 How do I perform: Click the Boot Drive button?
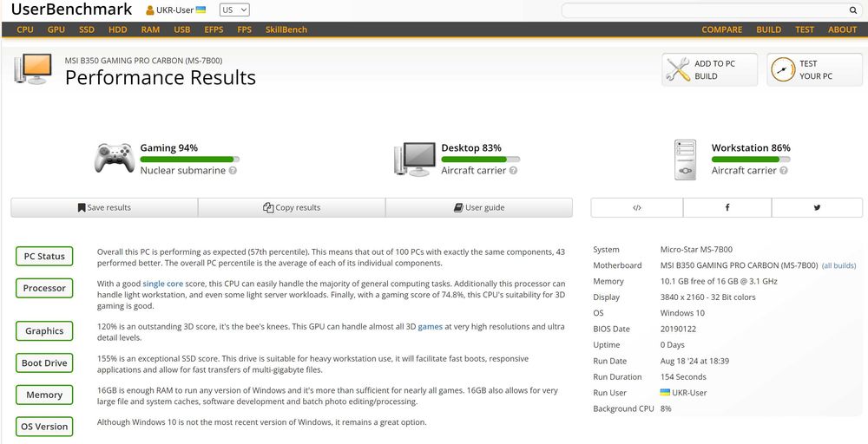coord(44,362)
